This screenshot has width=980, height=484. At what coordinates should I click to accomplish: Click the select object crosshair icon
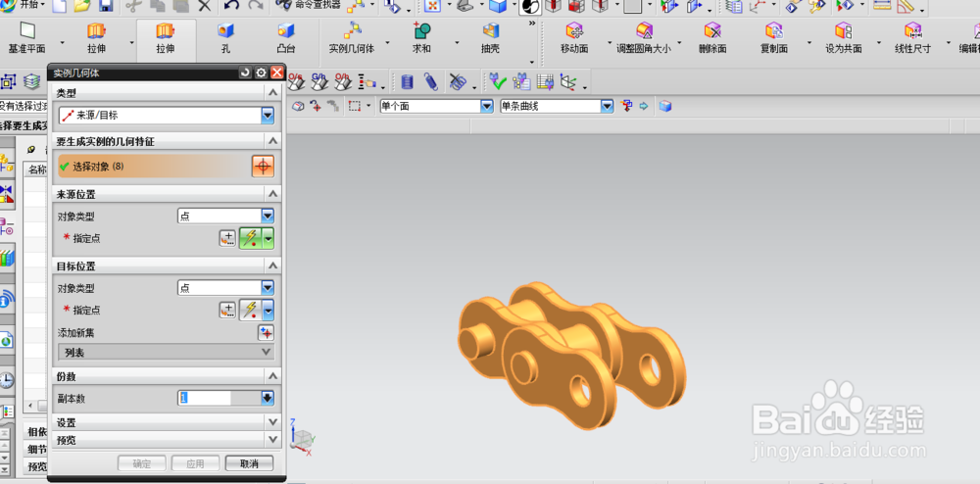click(263, 167)
